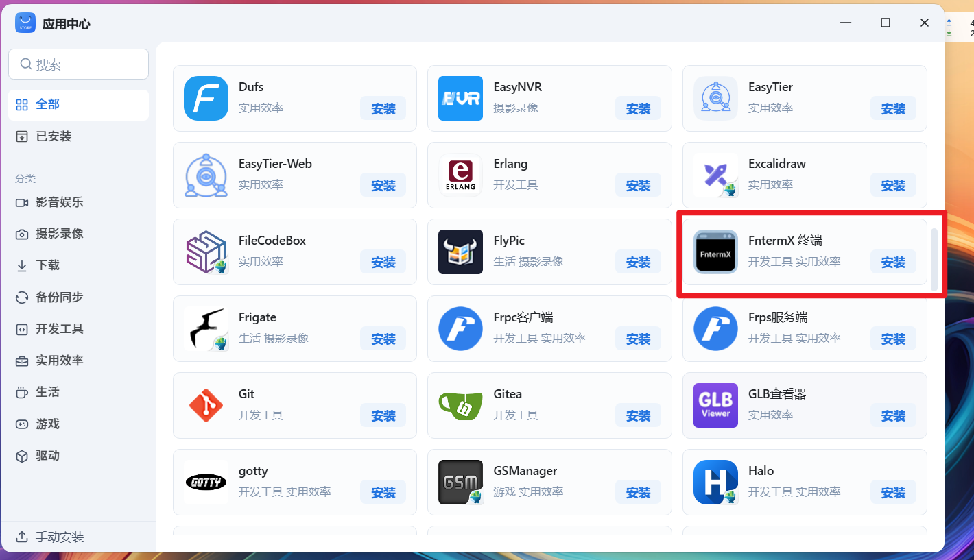Click the 应用中心 store logo icon
The height and width of the screenshot is (560, 974).
tap(25, 23)
